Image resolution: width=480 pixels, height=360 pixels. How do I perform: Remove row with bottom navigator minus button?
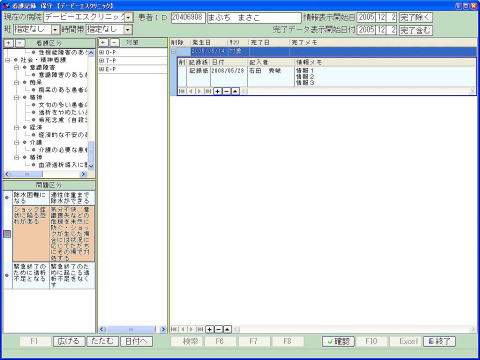click(218, 329)
